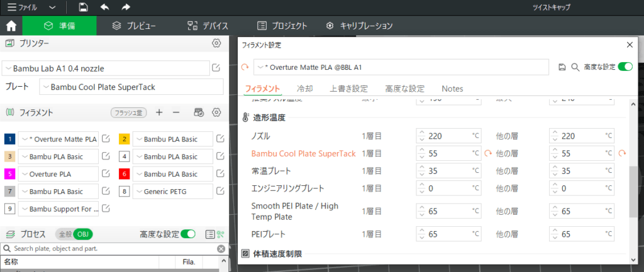Screen dimensions: 644x272
Task: Open the printer preset dropdown
Action: (106, 68)
